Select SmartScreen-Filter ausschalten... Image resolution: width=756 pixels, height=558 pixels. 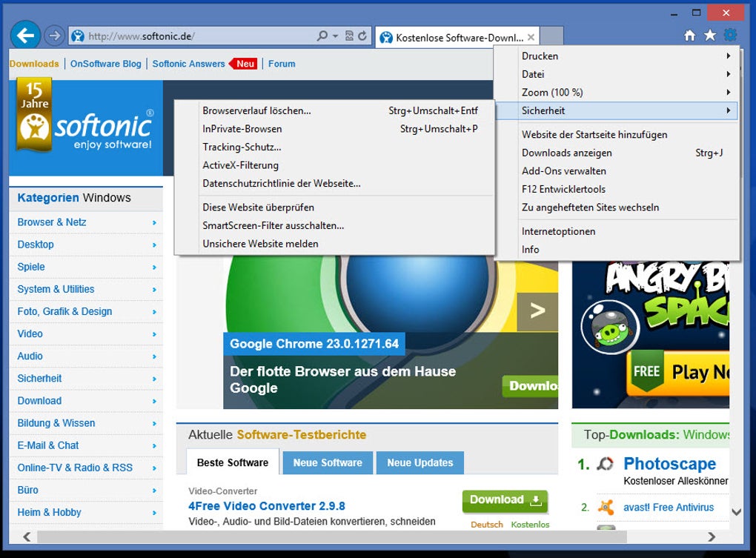pos(334,225)
